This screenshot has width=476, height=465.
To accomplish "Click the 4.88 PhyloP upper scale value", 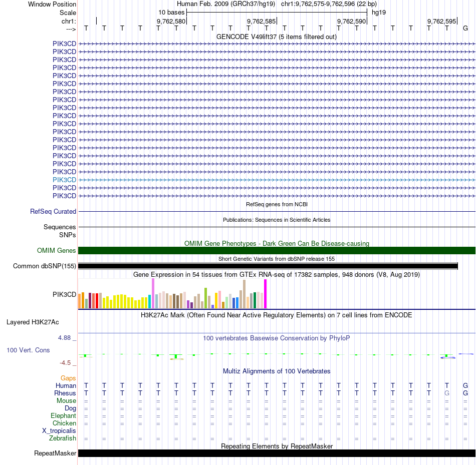I will [x=64, y=337].
